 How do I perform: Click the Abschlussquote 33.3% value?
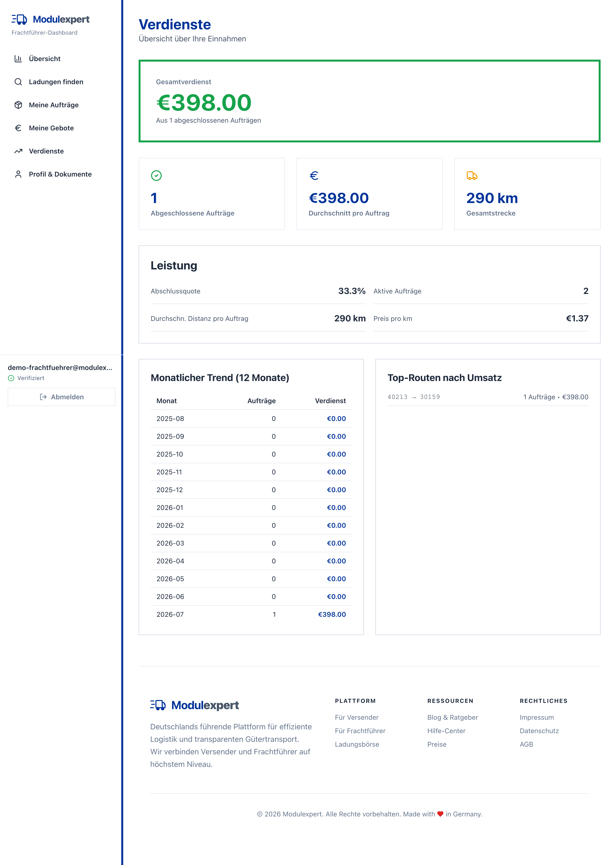(x=352, y=291)
